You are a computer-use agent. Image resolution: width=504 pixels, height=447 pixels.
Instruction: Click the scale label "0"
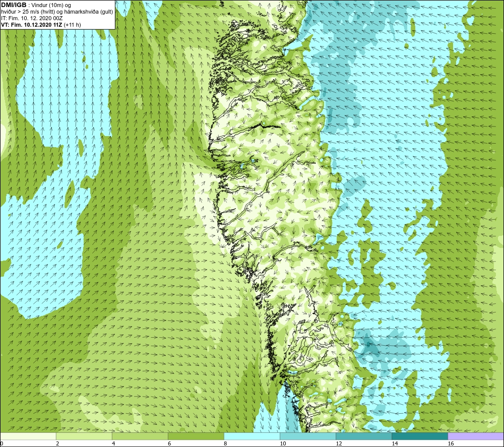(2, 444)
